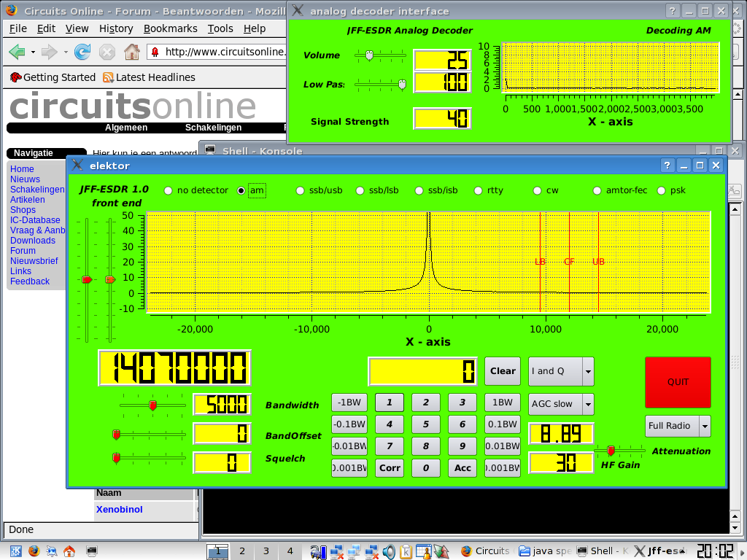Open the Help menu in Firefox

click(x=255, y=28)
